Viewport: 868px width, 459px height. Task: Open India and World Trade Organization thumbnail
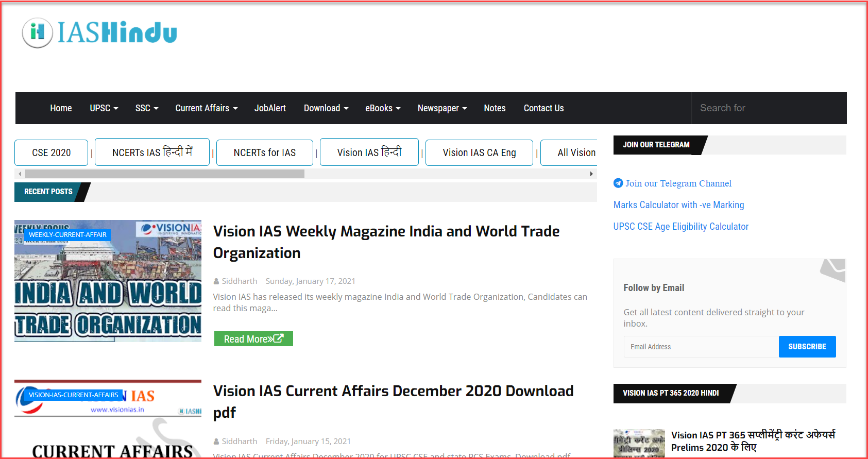108,281
